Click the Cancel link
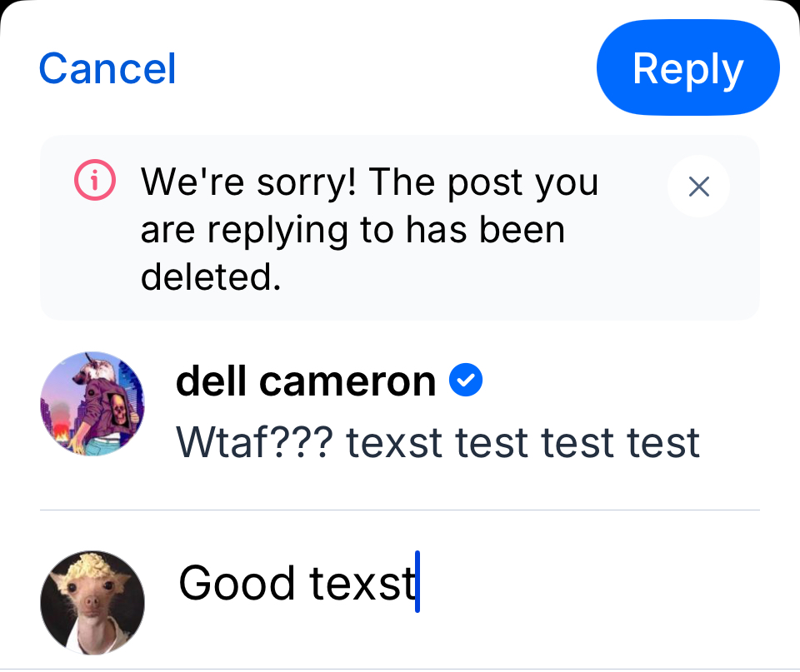The width and height of the screenshot is (800, 672). point(107,68)
